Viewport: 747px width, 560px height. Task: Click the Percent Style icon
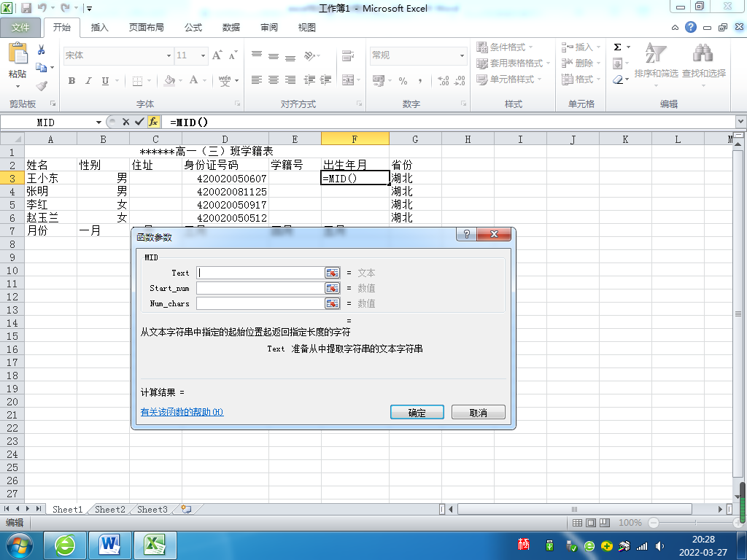click(403, 80)
